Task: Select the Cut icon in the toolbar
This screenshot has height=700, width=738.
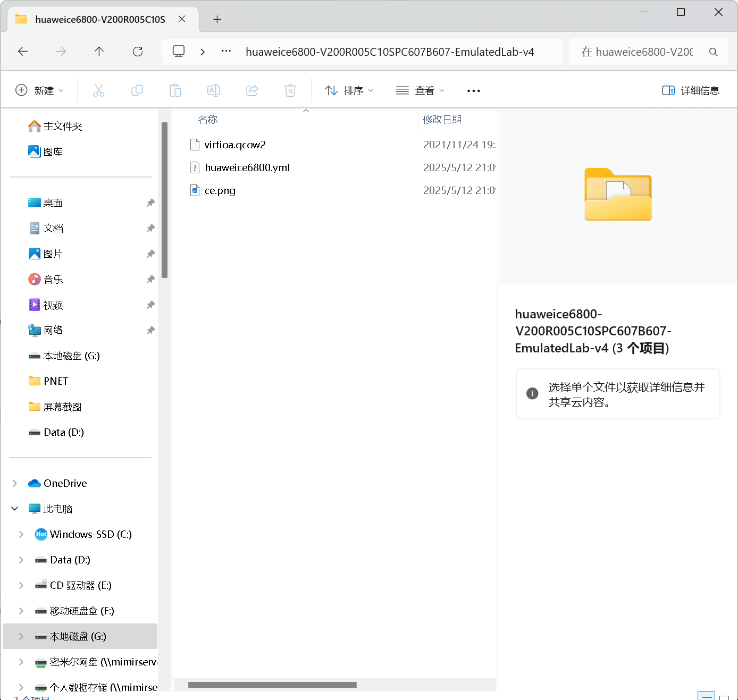Action: point(99,90)
